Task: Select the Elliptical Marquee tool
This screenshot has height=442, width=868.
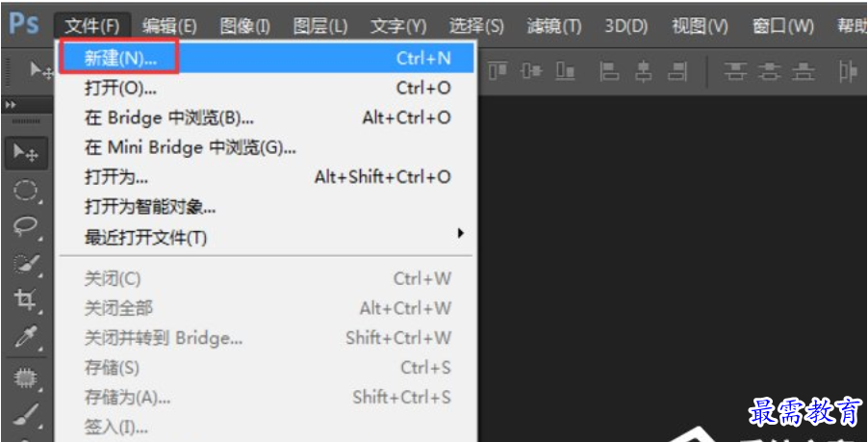Action: [x=26, y=191]
